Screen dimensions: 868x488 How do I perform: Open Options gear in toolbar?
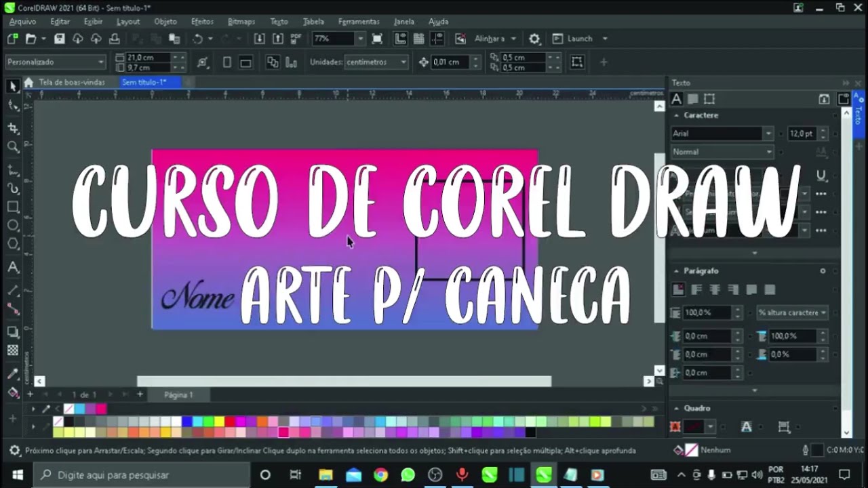click(x=534, y=39)
